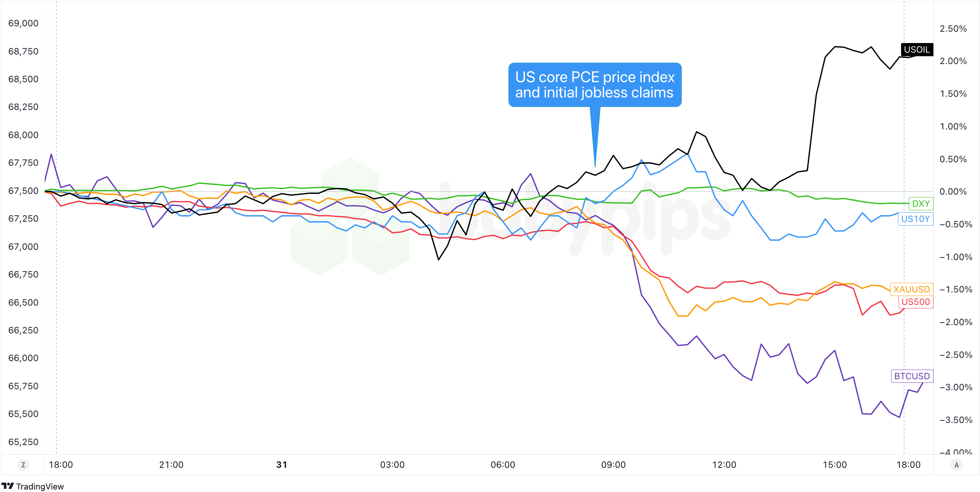Click the TradingView logo icon
The width and height of the screenshot is (980, 492).
tap(7, 486)
